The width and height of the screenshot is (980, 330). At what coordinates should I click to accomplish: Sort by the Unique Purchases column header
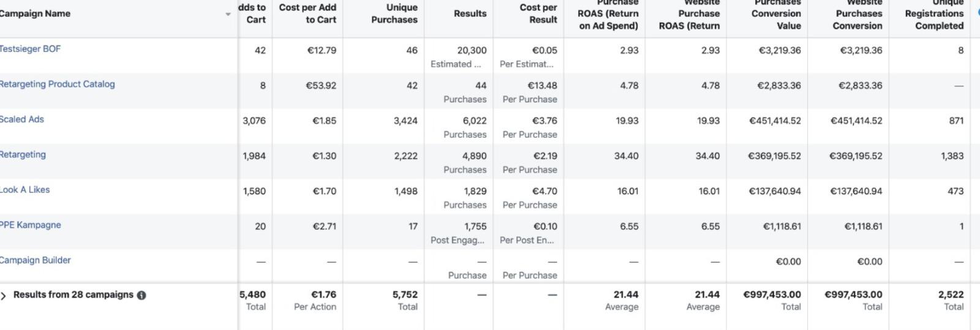tap(394, 13)
